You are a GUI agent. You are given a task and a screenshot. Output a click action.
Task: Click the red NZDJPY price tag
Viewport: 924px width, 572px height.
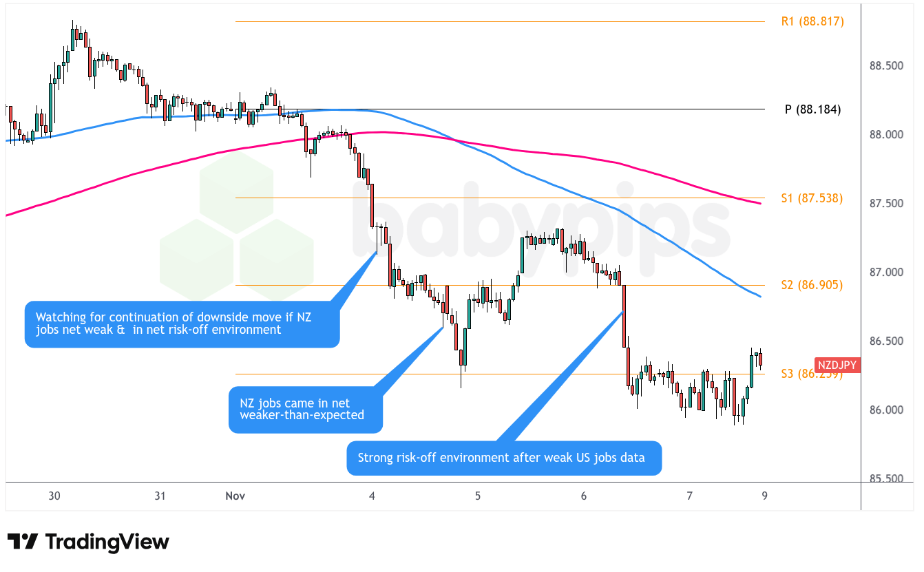tap(837, 365)
